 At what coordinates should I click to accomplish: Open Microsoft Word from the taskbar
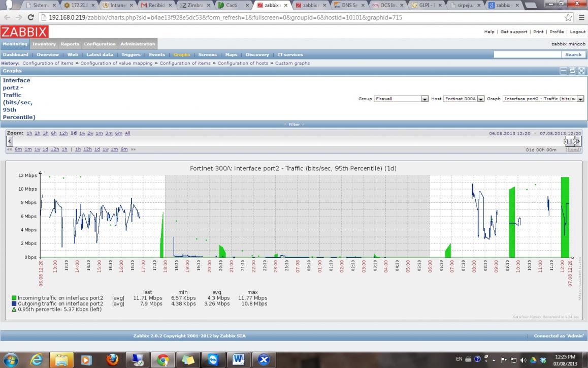238,359
